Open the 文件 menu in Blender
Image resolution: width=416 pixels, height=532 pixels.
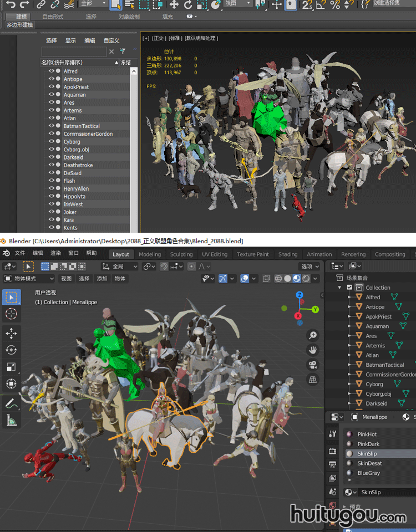[x=20, y=253]
